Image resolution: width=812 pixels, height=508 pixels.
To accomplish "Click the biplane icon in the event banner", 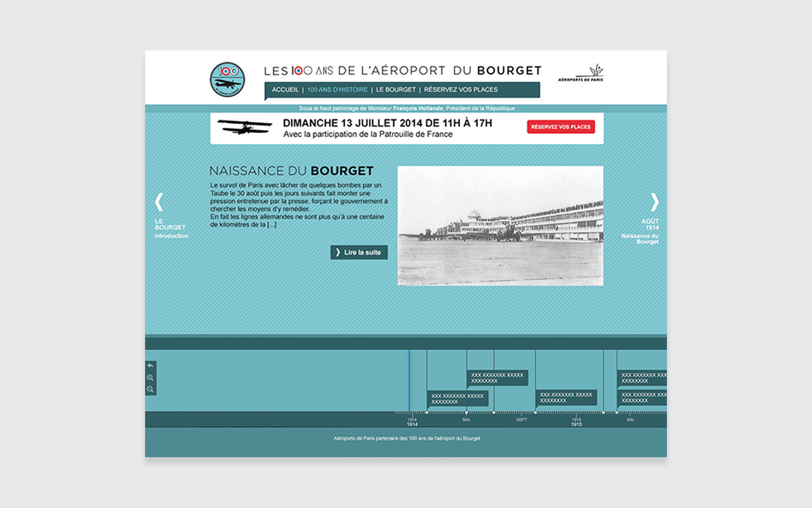I will coord(244,127).
